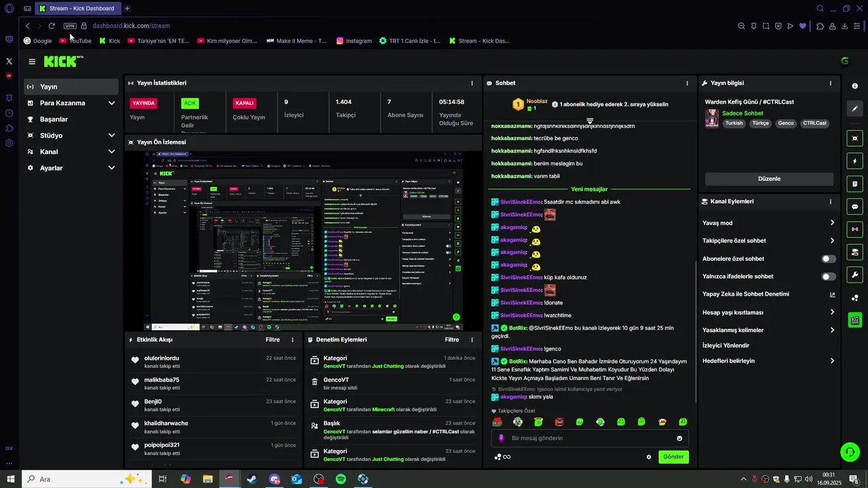Image resolution: width=868 pixels, height=488 pixels.
Task: Click the browser address bar URL
Action: click(132, 26)
